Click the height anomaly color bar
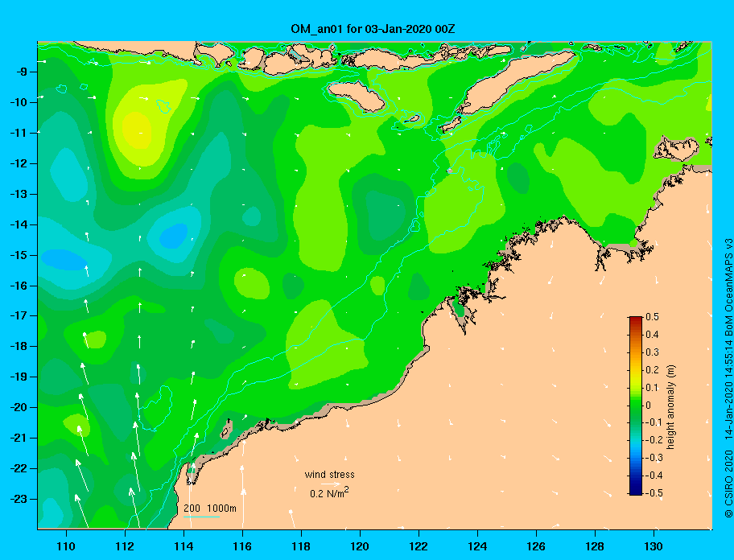This screenshot has width=734, height=560. point(636,406)
